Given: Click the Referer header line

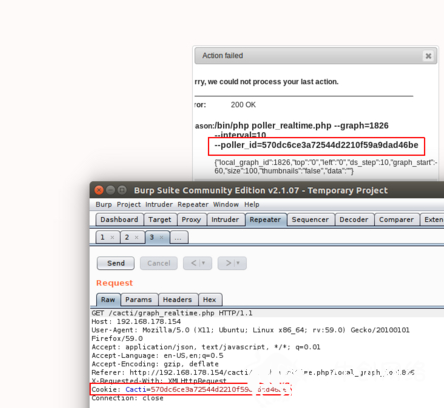Looking at the screenshot, I should pyautogui.click(x=253, y=372).
